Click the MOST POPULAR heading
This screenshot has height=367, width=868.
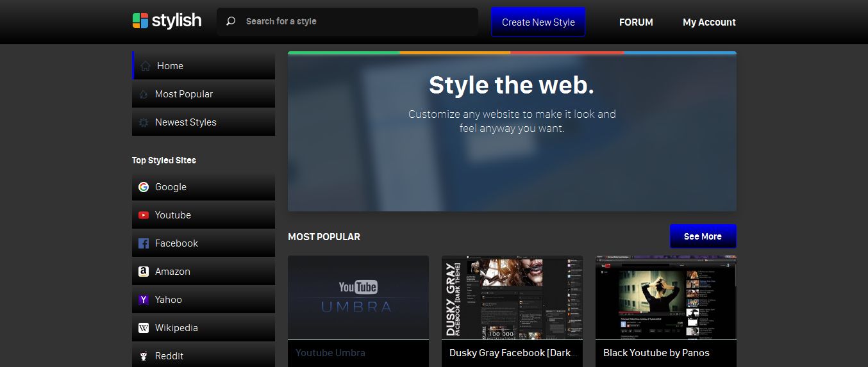click(324, 237)
